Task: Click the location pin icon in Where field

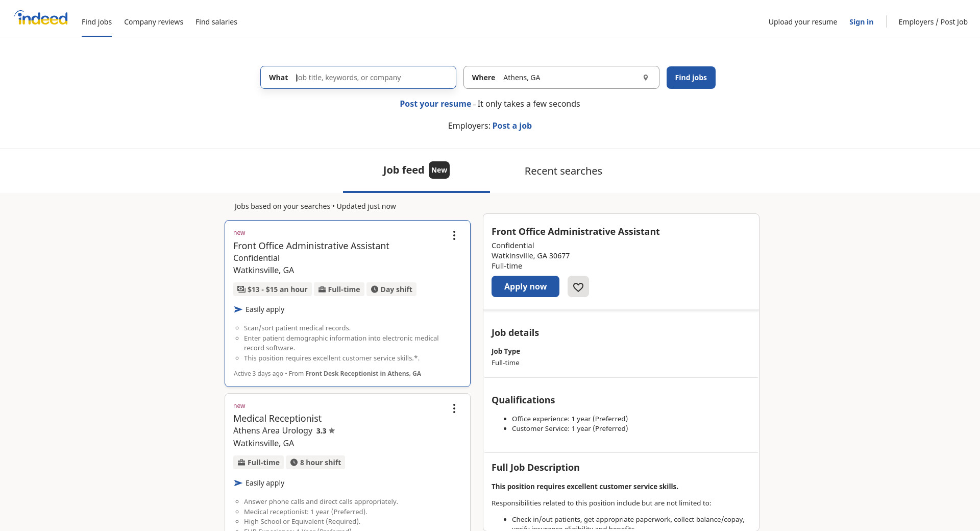Action: (x=646, y=78)
